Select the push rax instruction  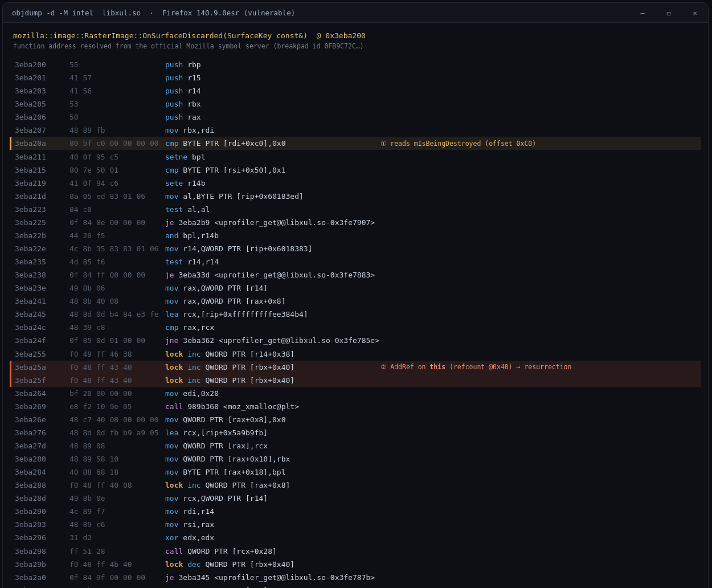click(x=183, y=117)
